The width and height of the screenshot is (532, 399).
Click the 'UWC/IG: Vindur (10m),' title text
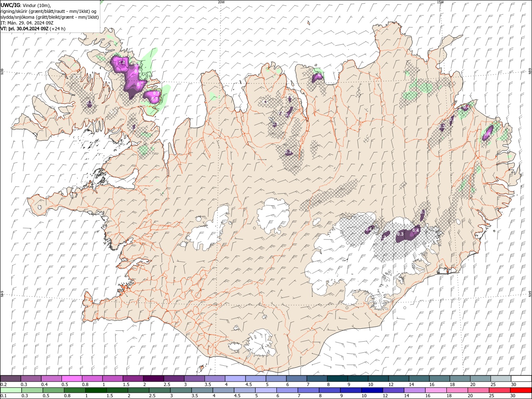pos(26,5)
